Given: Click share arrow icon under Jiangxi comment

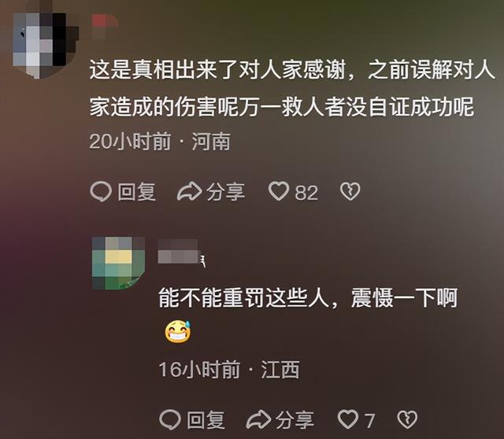Looking at the screenshot, I should [258, 419].
